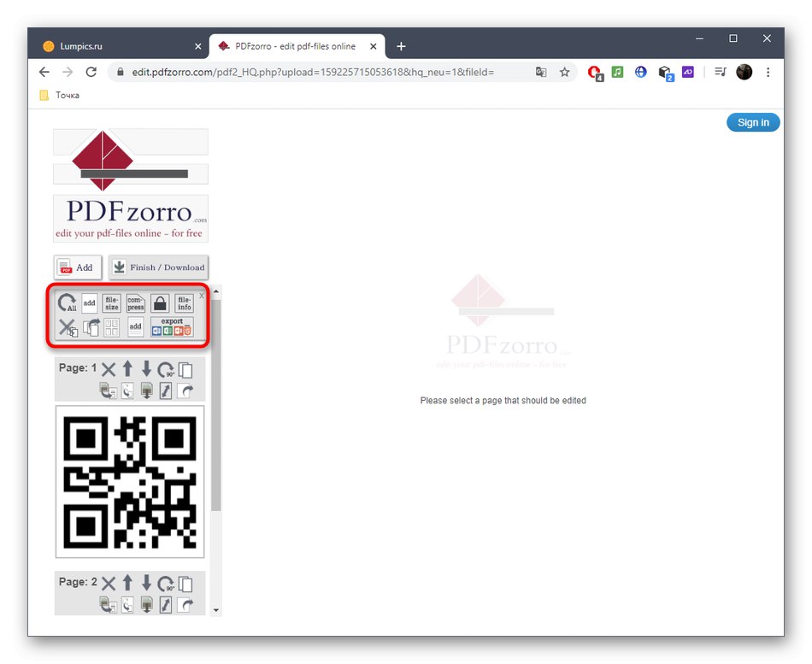Click Finish / Download button
The height and width of the screenshot is (664, 812).
pos(158,267)
